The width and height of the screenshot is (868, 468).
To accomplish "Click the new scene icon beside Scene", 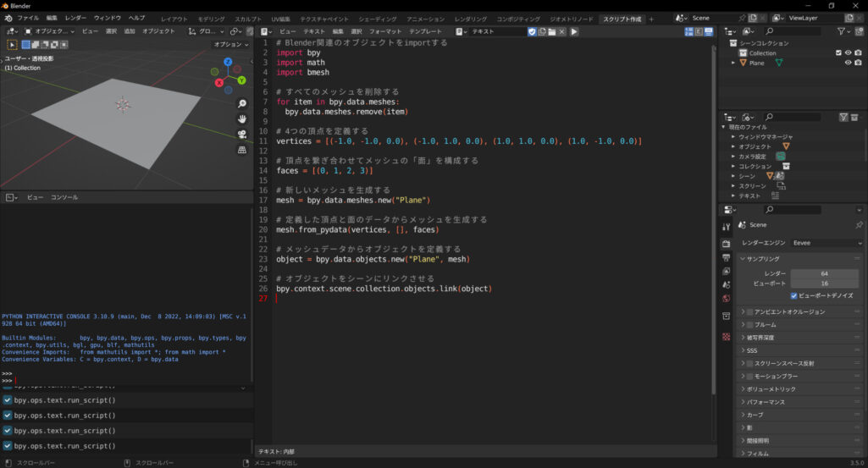I will 752,18.
